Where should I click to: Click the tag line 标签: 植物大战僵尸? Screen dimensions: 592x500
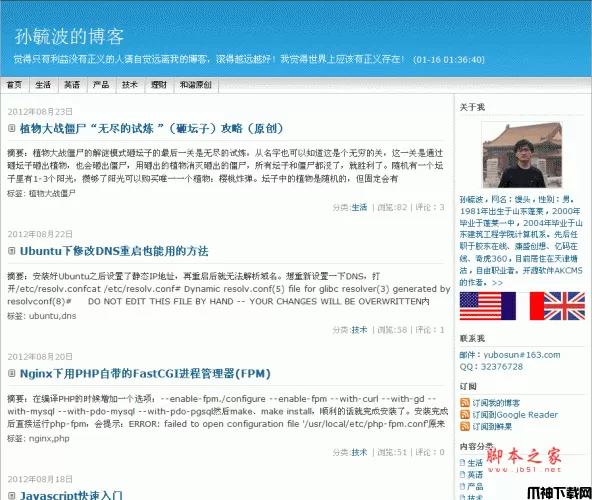click(x=41, y=193)
